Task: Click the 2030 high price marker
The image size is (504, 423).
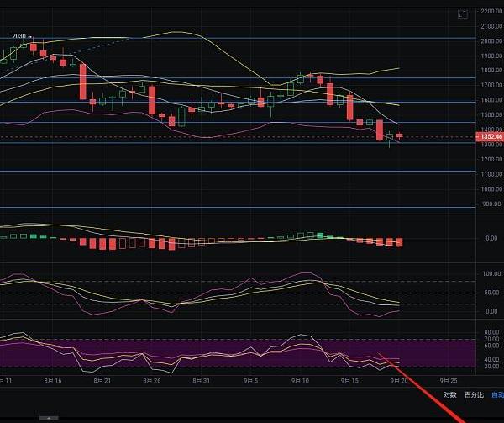Action: (x=18, y=36)
